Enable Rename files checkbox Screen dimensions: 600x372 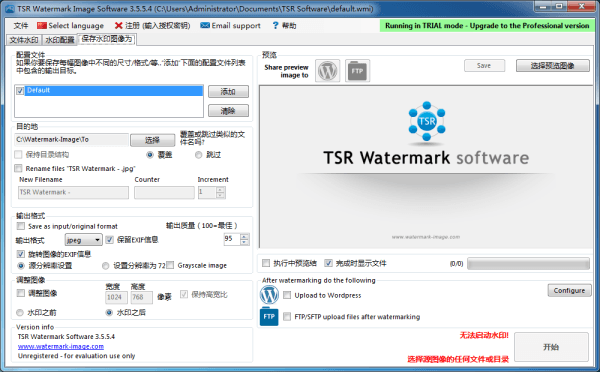(18, 168)
